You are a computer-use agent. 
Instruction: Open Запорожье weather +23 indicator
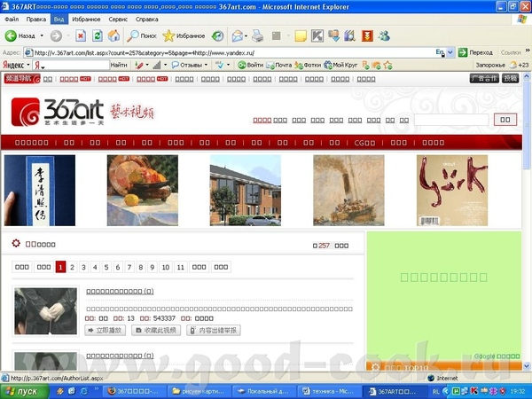tap(502, 65)
